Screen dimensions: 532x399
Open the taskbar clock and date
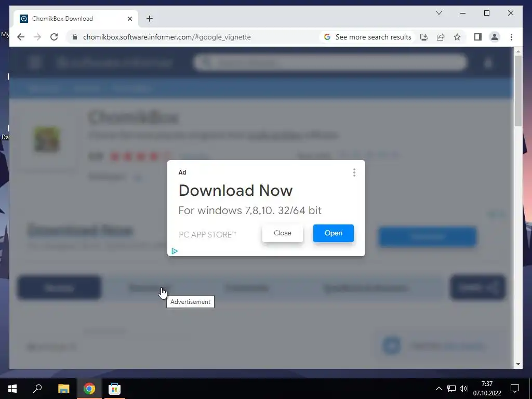487,389
